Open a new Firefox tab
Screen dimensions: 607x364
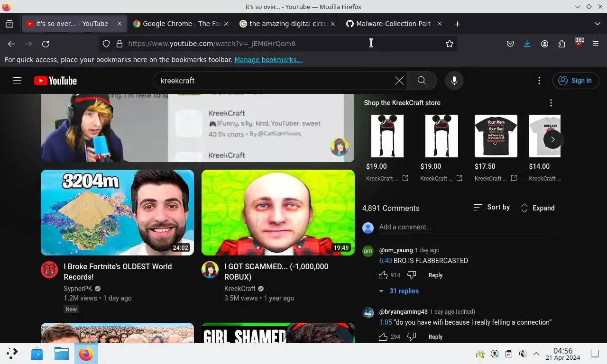click(457, 24)
